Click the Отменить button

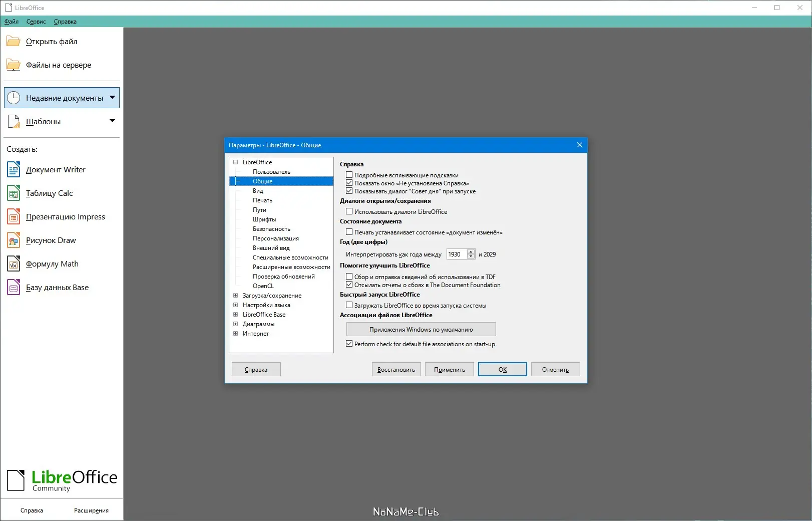(x=556, y=369)
